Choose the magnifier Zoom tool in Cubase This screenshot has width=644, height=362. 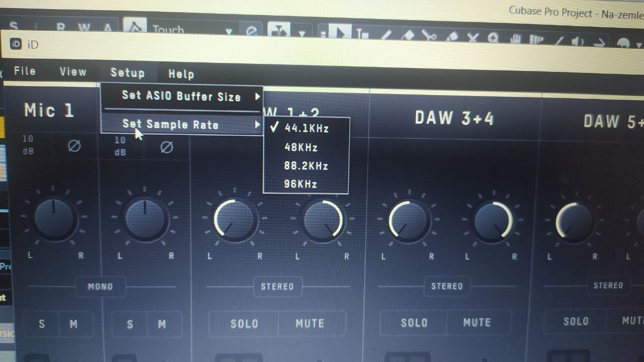(493, 38)
